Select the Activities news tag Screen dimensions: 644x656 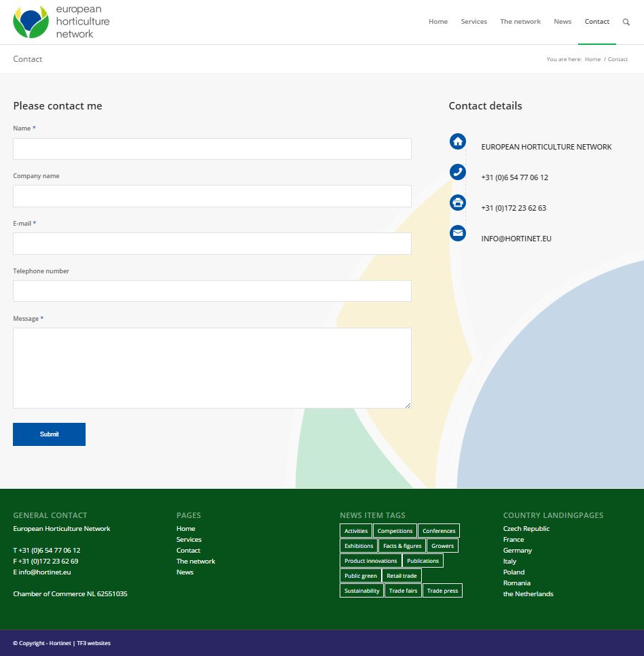click(x=356, y=530)
